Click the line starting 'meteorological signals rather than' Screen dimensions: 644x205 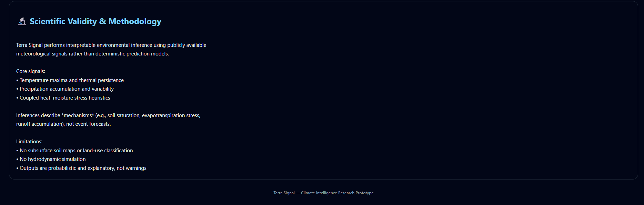pos(92,54)
